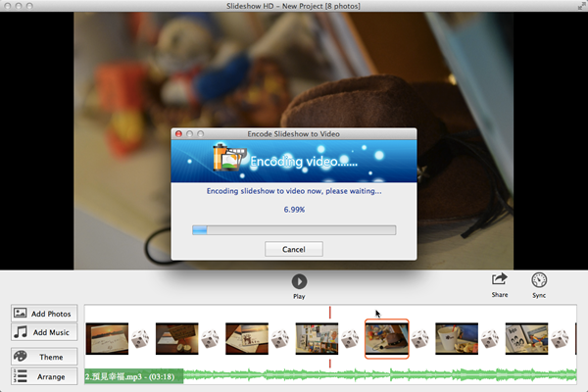Select the sixth cup photo thumbnail
Screen dimensions: 588x392
457,339
